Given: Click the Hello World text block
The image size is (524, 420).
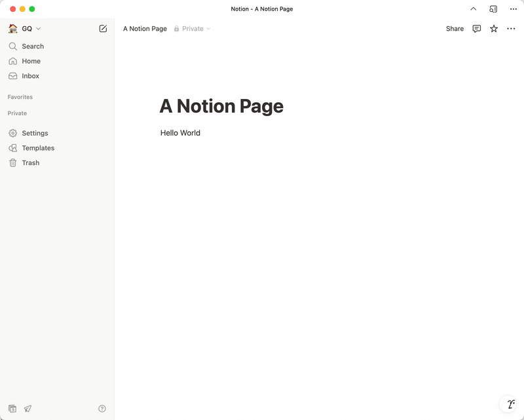Looking at the screenshot, I should [180, 133].
